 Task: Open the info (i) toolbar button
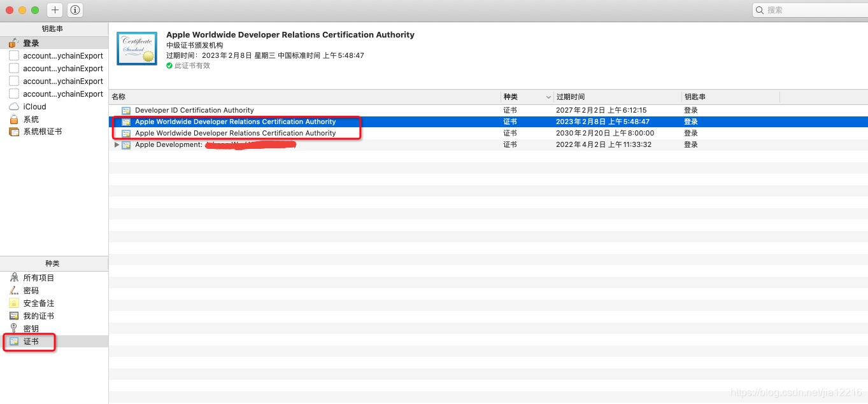click(75, 10)
